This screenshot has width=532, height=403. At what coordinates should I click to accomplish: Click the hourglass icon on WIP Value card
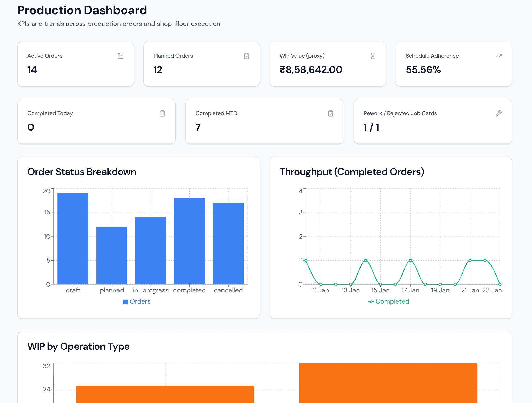[x=373, y=56]
